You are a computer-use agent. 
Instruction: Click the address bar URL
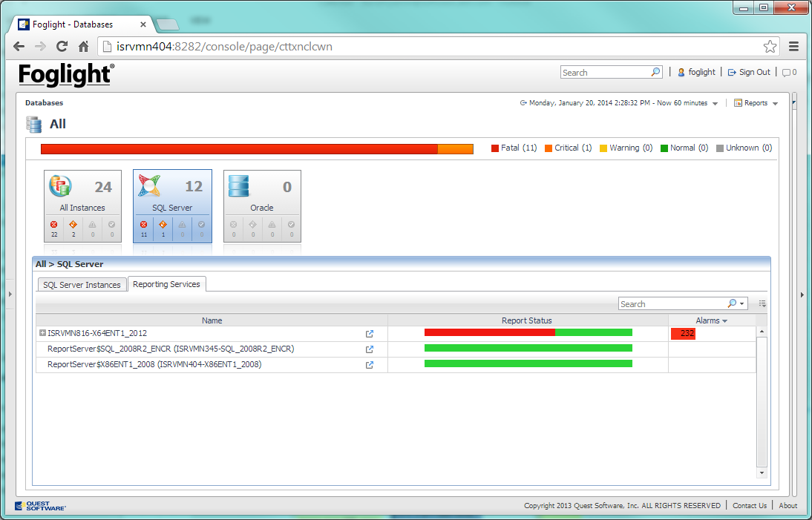click(224, 47)
